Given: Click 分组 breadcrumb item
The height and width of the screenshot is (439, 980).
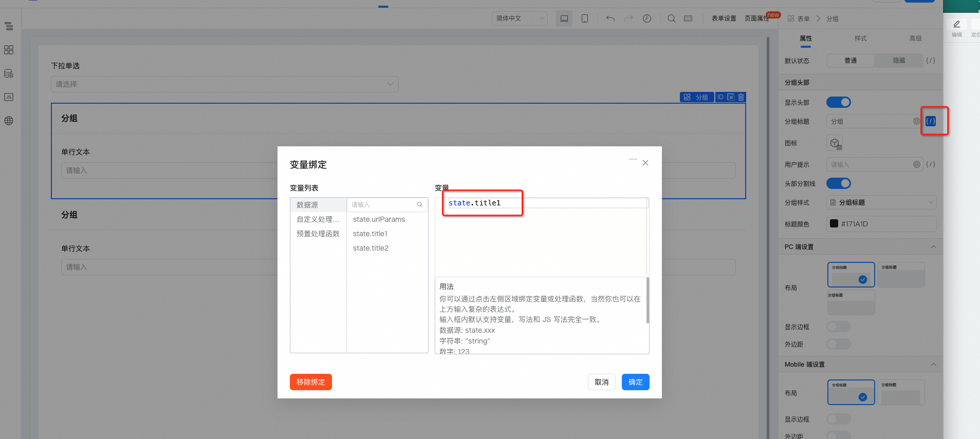Looking at the screenshot, I should coord(833,18).
